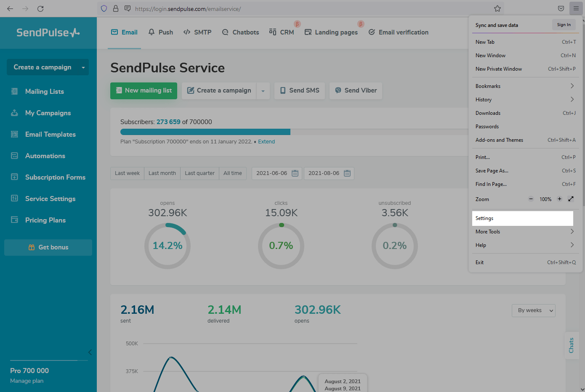This screenshot has width=585, height=392.
Task: Click the zoom out minus icon
Action: pos(531,199)
